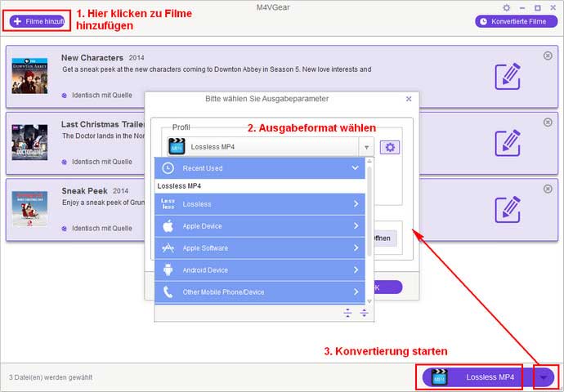Click the Apple logo icon
This screenshot has height=392, width=564.
point(168,226)
